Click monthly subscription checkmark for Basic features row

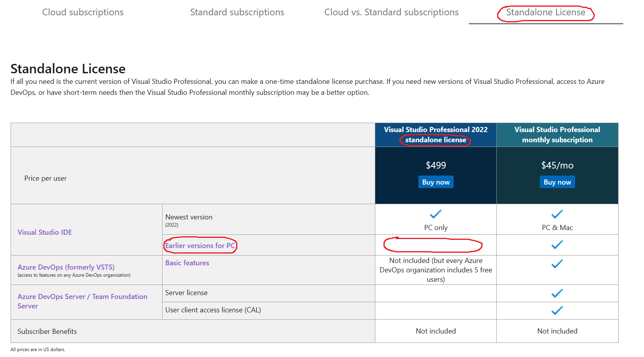click(557, 264)
